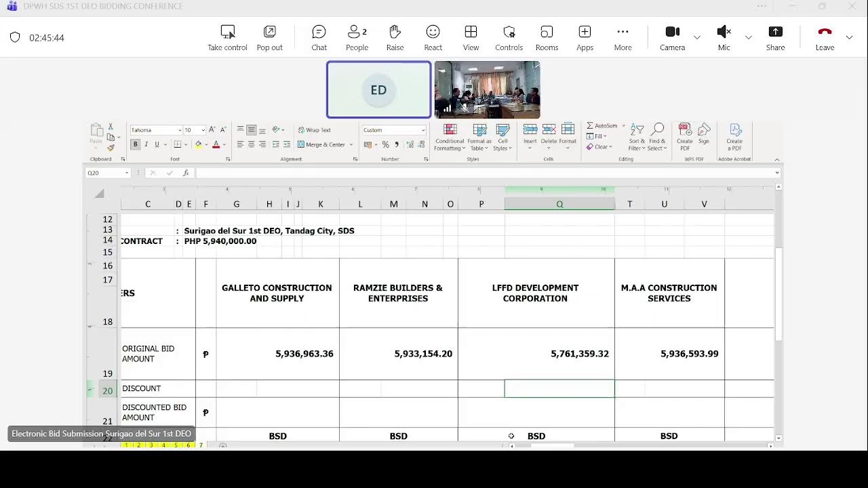This screenshot has width=868, height=488.
Task: Toggle Bold formatting in Excel ribbon
Action: coord(135,144)
